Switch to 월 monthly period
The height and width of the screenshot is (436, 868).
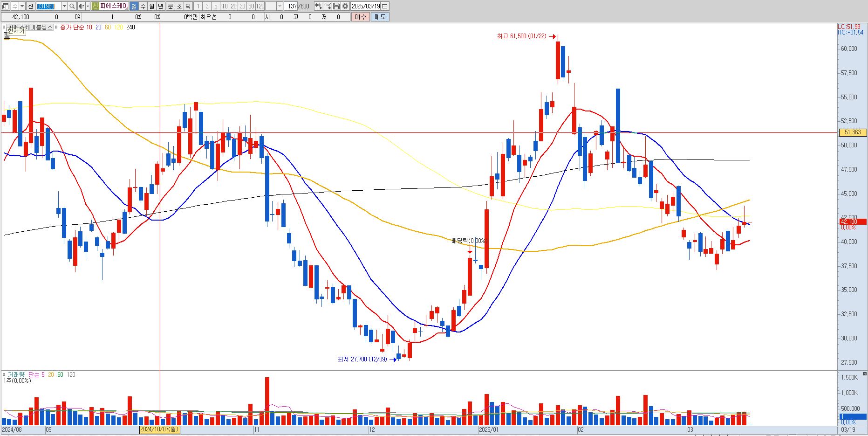152,6
